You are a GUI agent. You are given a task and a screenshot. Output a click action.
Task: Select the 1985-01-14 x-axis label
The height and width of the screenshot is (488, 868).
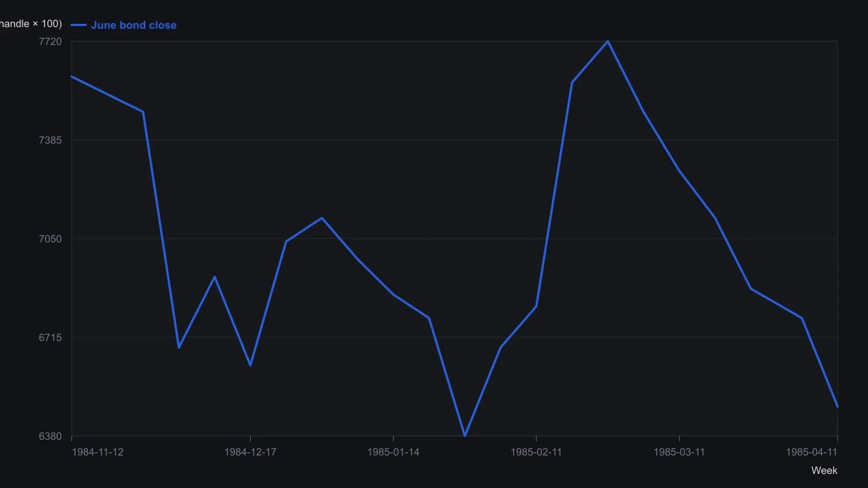coord(393,452)
